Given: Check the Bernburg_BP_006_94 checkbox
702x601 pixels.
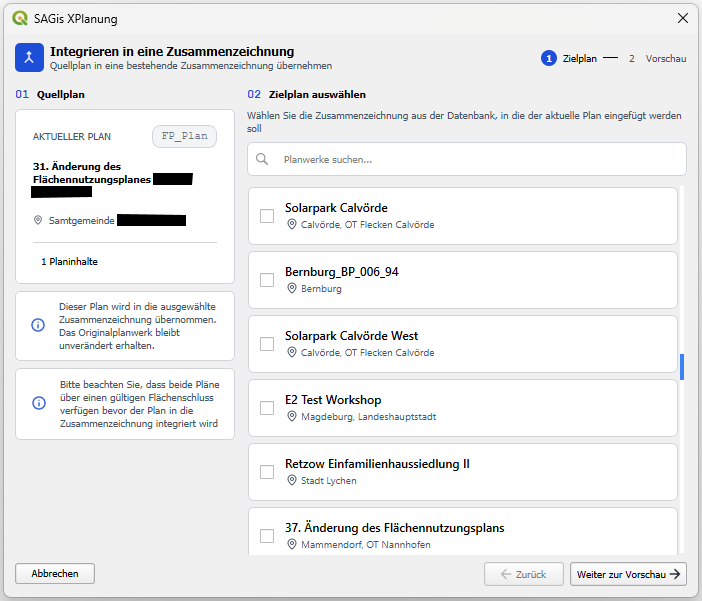Looking at the screenshot, I should point(267,280).
